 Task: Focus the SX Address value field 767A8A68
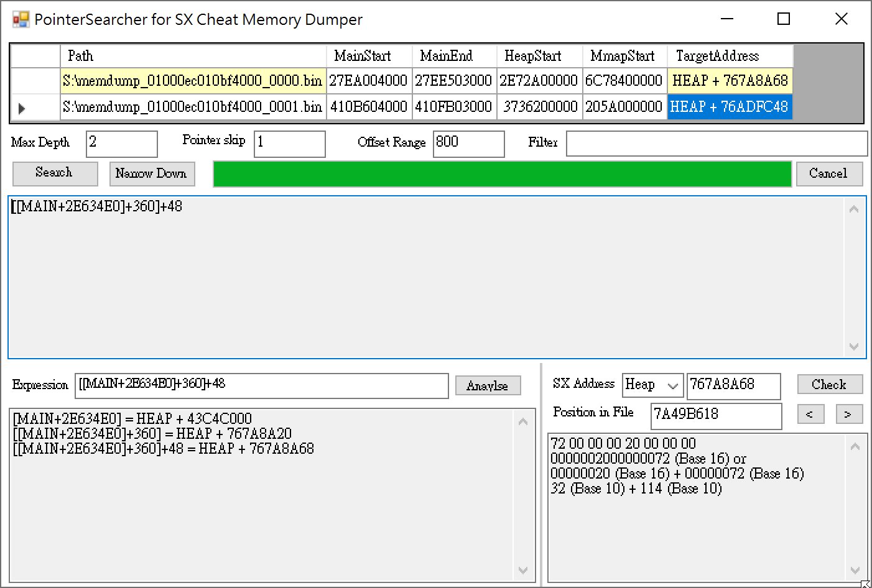click(734, 386)
